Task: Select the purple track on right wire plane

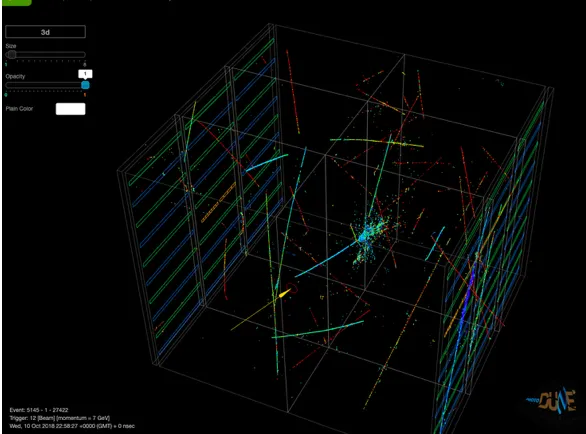Action: (467, 295)
